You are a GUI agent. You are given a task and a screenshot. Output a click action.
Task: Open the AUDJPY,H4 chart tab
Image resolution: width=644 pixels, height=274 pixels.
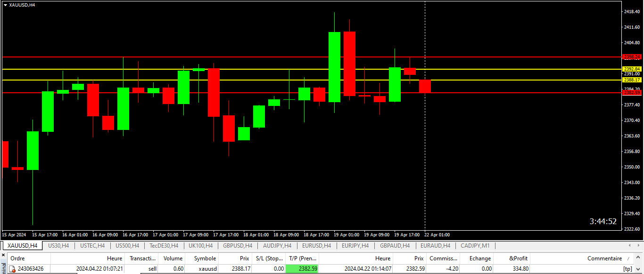pos(277,246)
